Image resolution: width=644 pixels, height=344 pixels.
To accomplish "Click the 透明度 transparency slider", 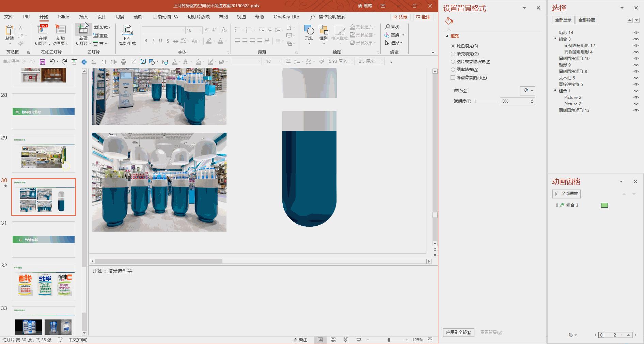I will coord(486,101).
